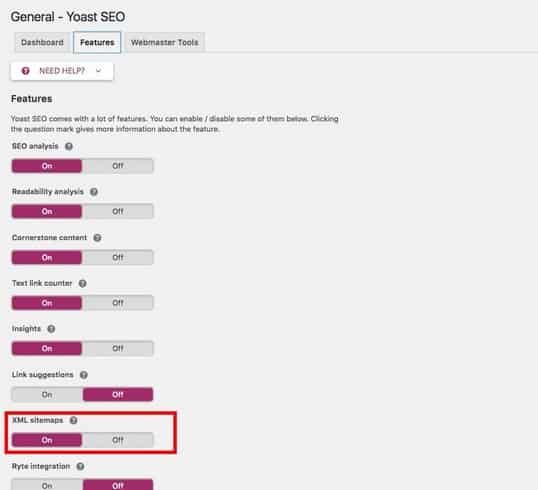
Task: Switch to the Dashboard tab
Action: pos(42,43)
